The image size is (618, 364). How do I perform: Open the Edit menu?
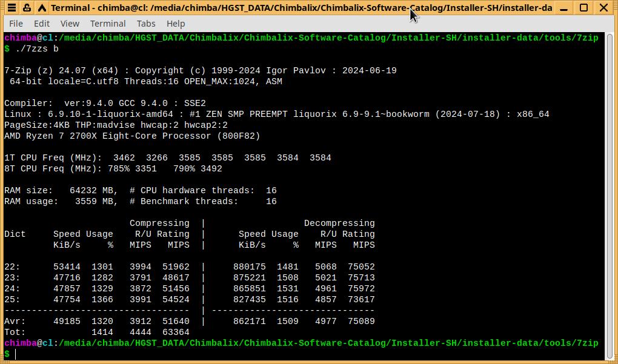(41, 24)
